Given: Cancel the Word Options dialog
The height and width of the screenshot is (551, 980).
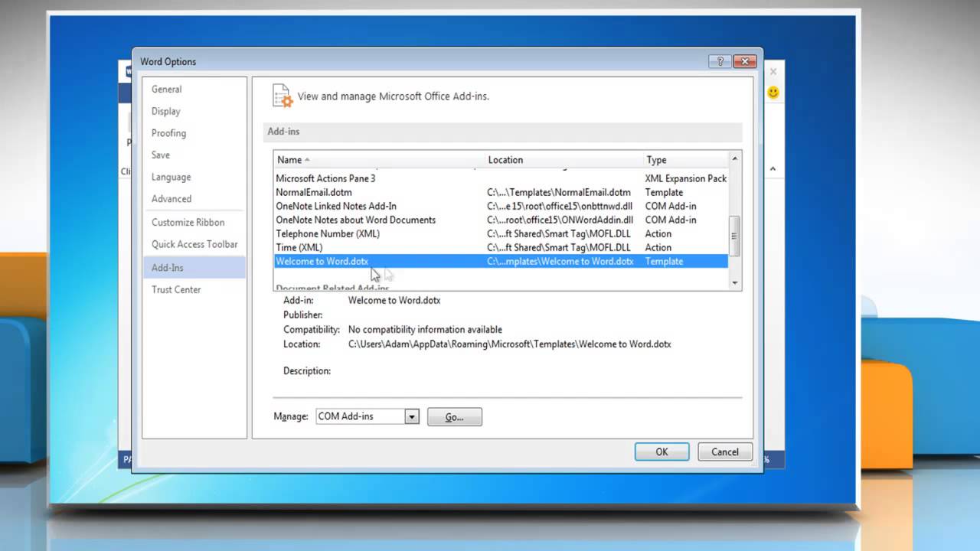Looking at the screenshot, I should [724, 452].
